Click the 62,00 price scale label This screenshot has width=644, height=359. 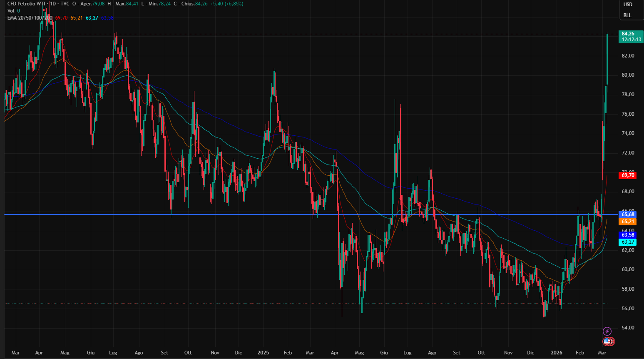pyautogui.click(x=628, y=250)
